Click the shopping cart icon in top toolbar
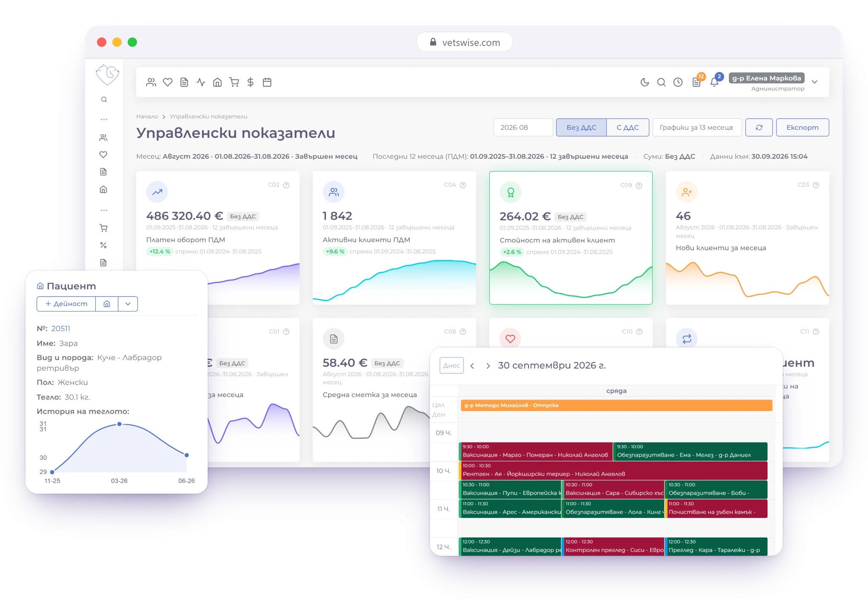Screen dimensions: 868x606 pos(234,82)
